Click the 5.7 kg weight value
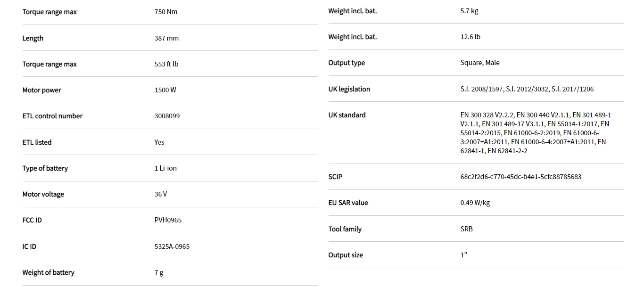The width and height of the screenshot is (644, 287). (469, 11)
